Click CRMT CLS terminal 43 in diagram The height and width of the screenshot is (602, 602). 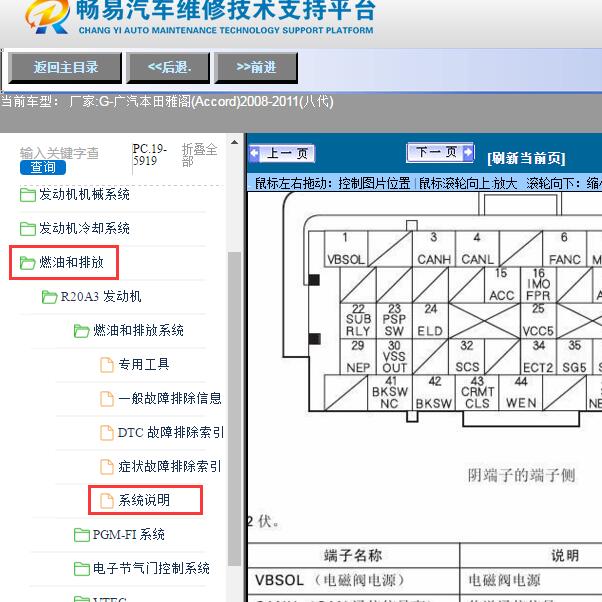477,392
